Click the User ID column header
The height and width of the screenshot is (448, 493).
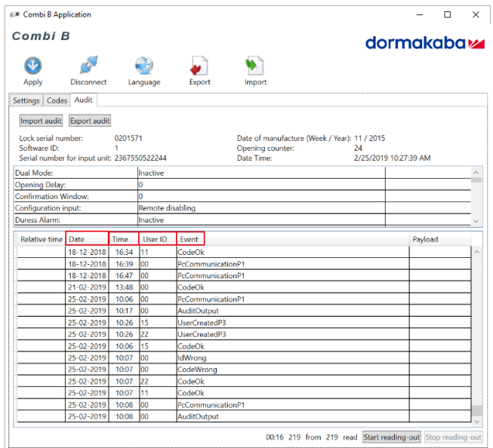pos(158,239)
